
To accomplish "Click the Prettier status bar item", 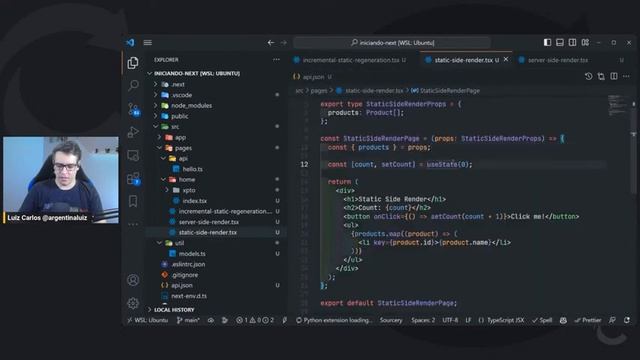I will tap(588, 320).
